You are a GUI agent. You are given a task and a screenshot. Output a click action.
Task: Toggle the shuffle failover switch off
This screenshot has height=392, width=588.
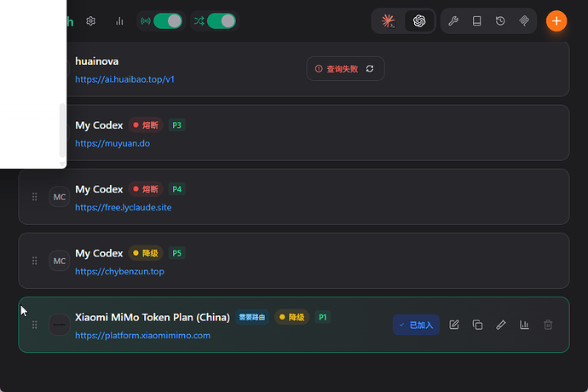[x=222, y=21]
